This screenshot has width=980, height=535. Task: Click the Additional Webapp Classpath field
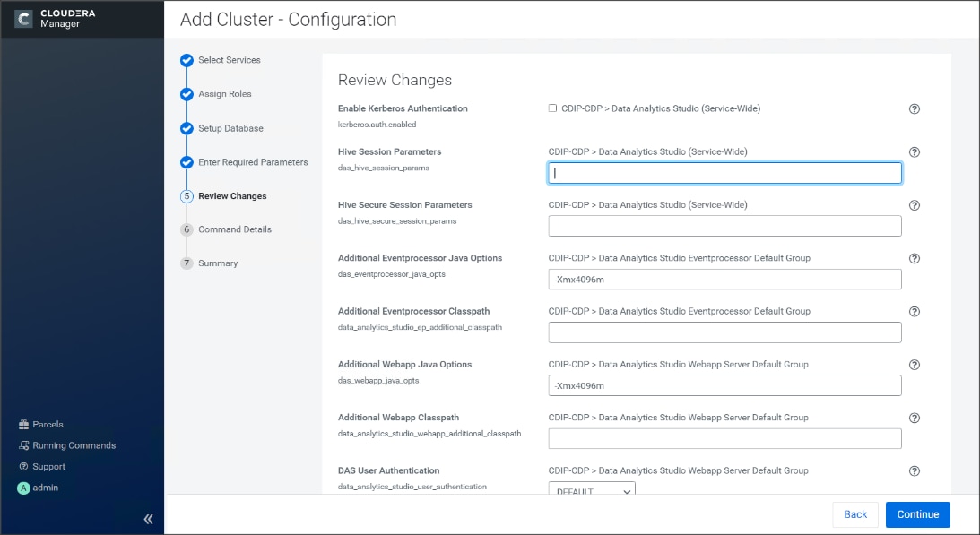(725, 439)
